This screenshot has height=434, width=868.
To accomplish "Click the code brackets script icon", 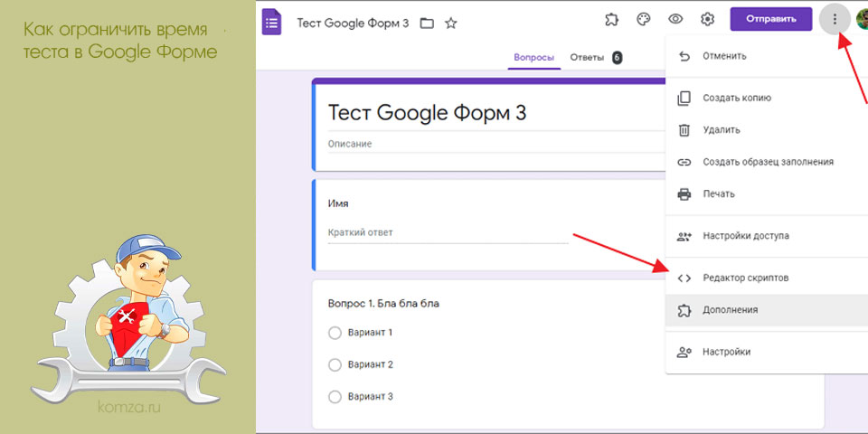I will pyautogui.click(x=684, y=278).
